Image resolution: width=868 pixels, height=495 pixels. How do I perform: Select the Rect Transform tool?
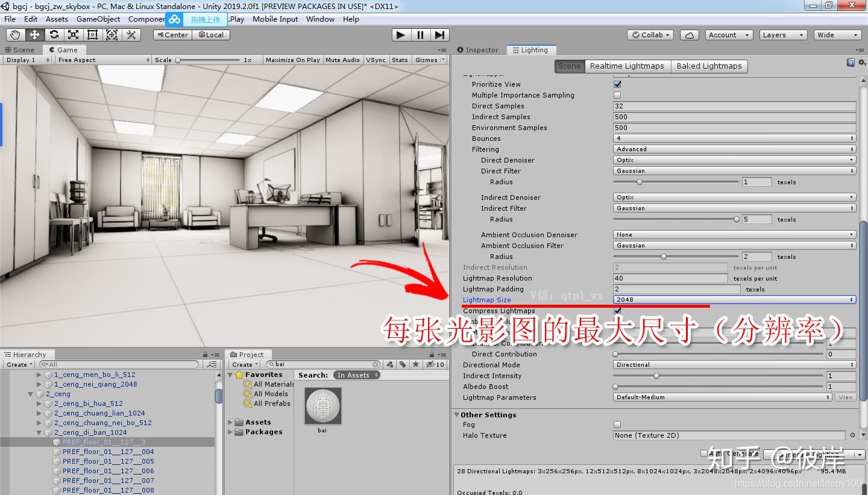tap(92, 34)
